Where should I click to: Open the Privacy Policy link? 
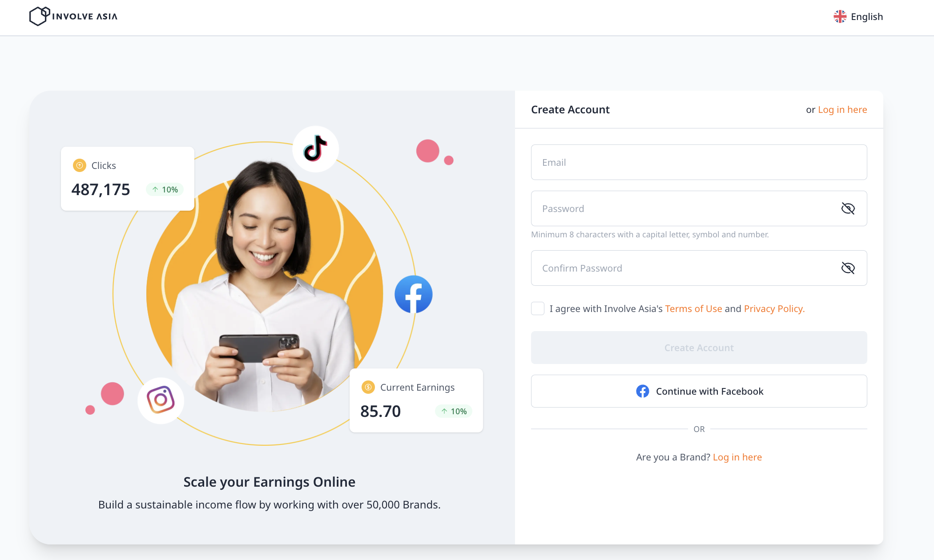coord(774,308)
